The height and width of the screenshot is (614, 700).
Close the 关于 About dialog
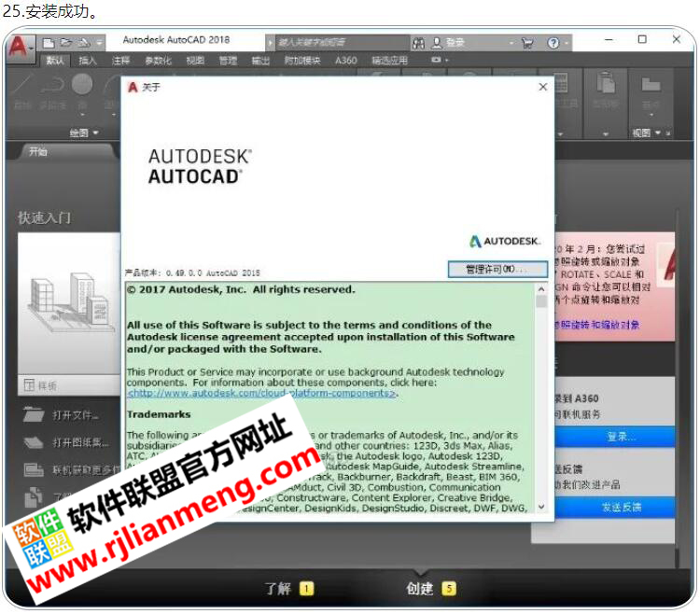(543, 87)
